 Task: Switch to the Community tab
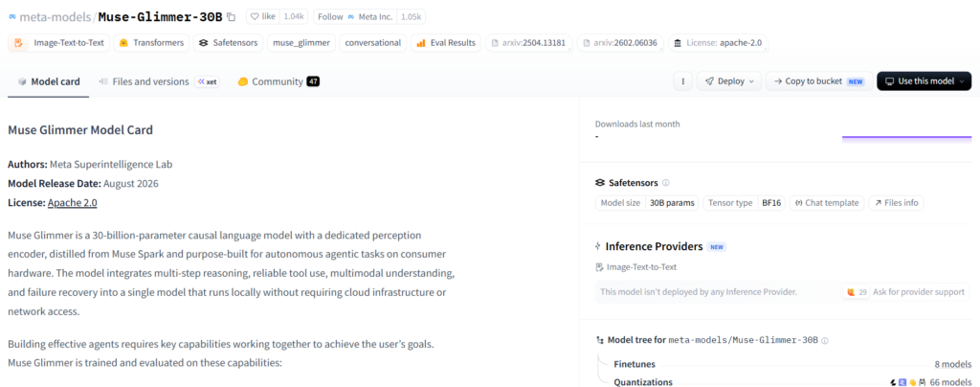[278, 81]
